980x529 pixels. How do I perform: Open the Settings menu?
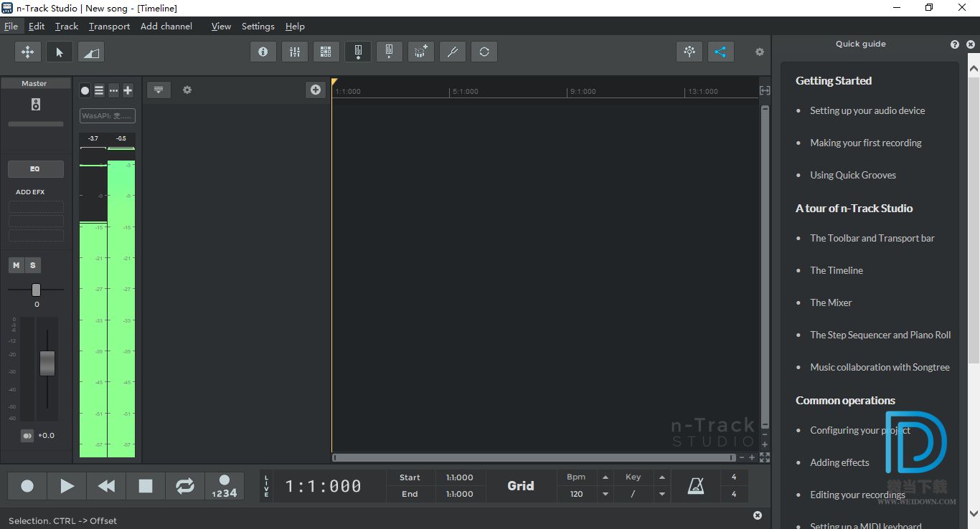(x=258, y=27)
